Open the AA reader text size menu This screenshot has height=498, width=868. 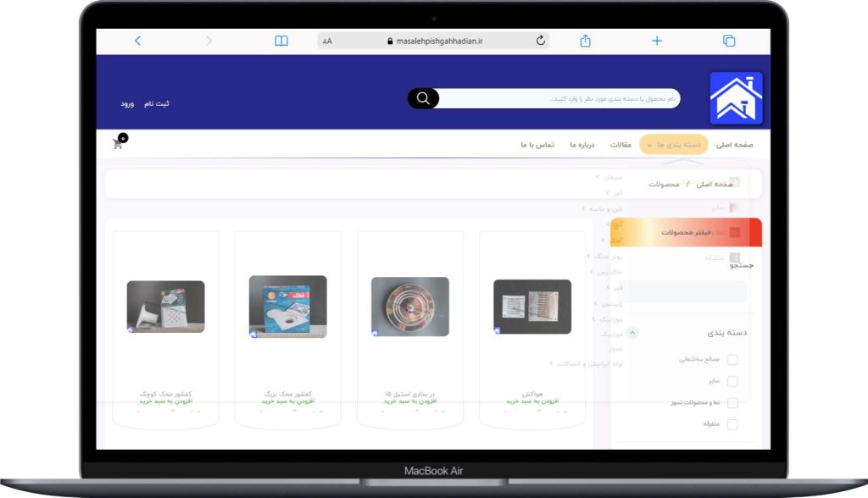click(x=328, y=41)
